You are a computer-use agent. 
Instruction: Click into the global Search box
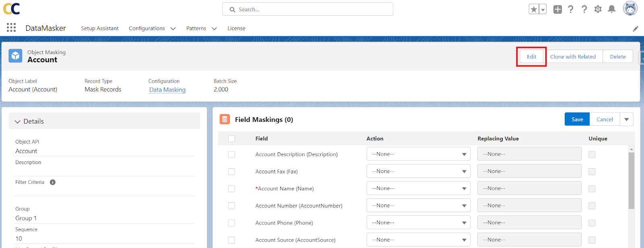pos(308,9)
